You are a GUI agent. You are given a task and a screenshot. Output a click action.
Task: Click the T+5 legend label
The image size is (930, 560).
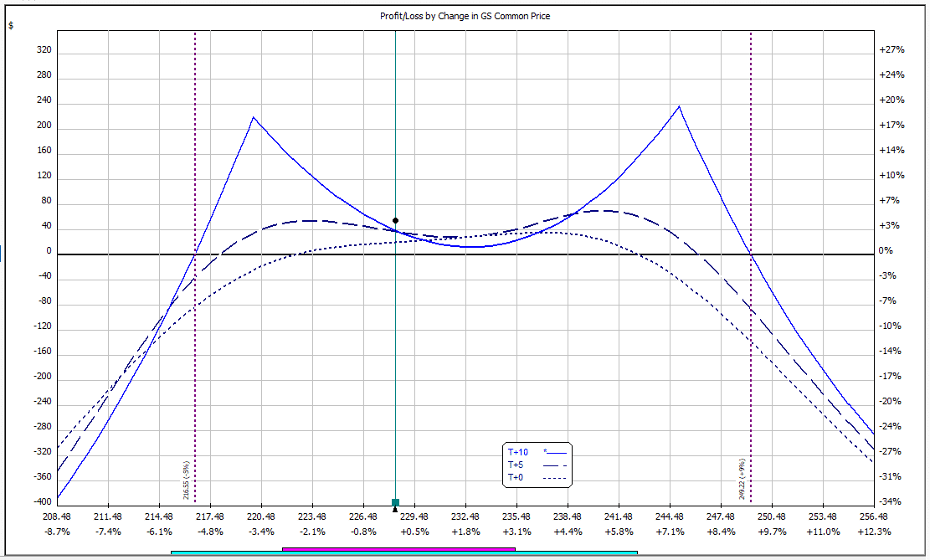pyautogui.click(x=516, y=465)
